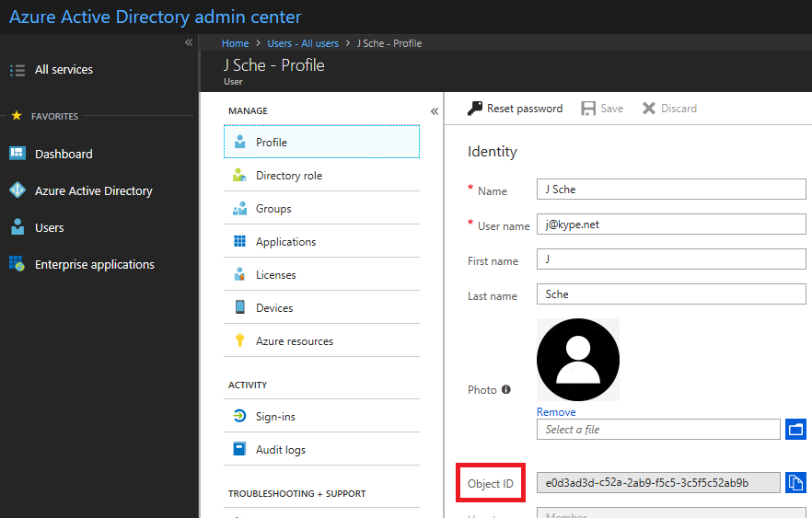Click Reset password button label
Viewport: 812px width, 518px height.
(x=525, y=109)
